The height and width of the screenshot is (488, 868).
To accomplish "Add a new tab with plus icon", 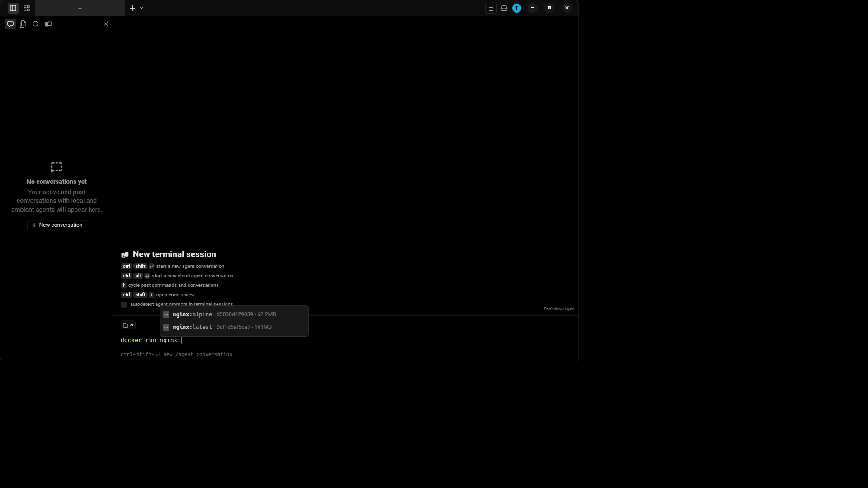I will click(x=132, y=8).
